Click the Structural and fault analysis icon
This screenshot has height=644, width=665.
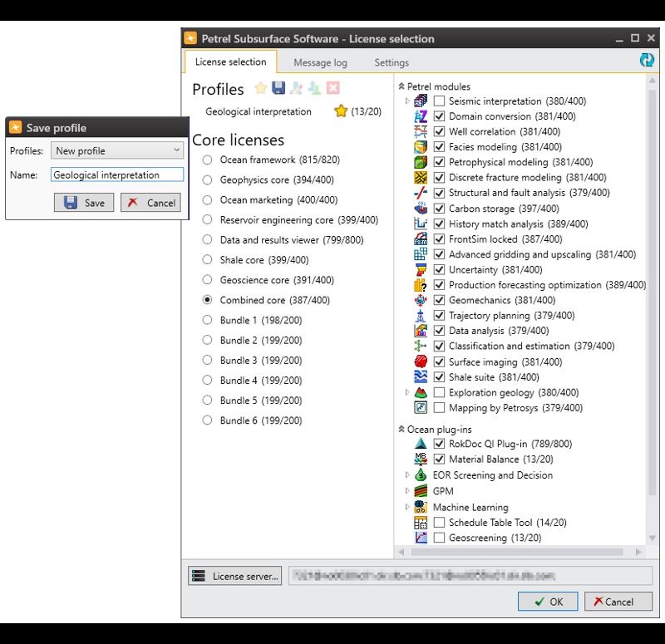coord(421,193)
